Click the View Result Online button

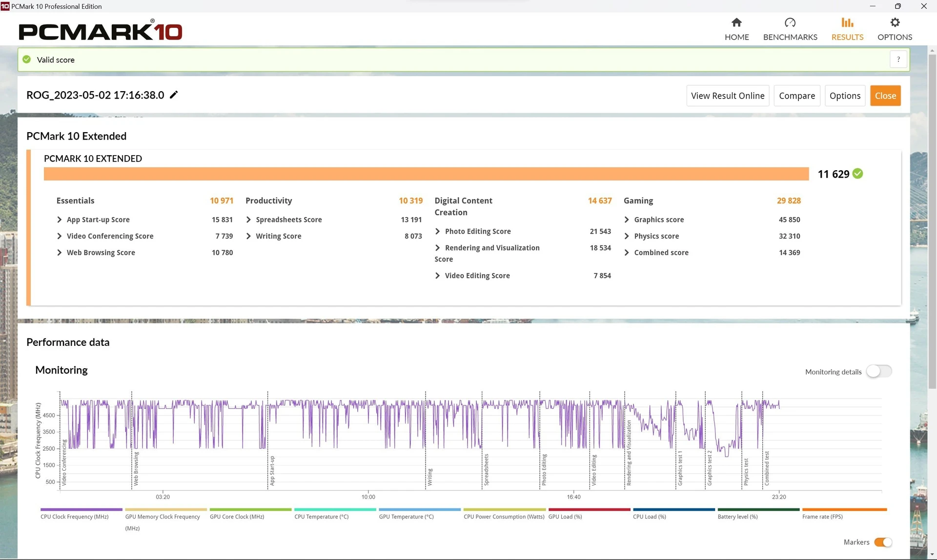728,96
